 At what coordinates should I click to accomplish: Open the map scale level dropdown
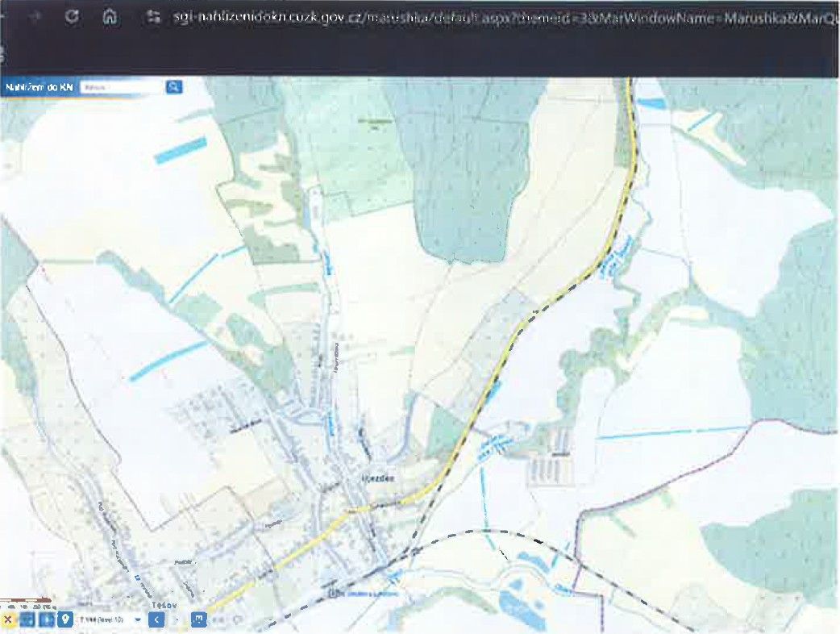tap(139, 619)
